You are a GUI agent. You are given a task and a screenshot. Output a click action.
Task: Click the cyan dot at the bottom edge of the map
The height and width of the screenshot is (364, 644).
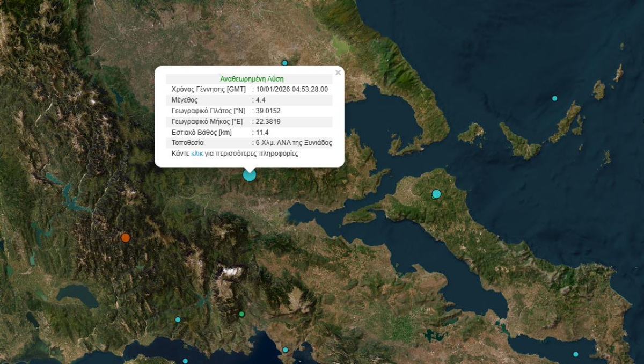(186, 360)
